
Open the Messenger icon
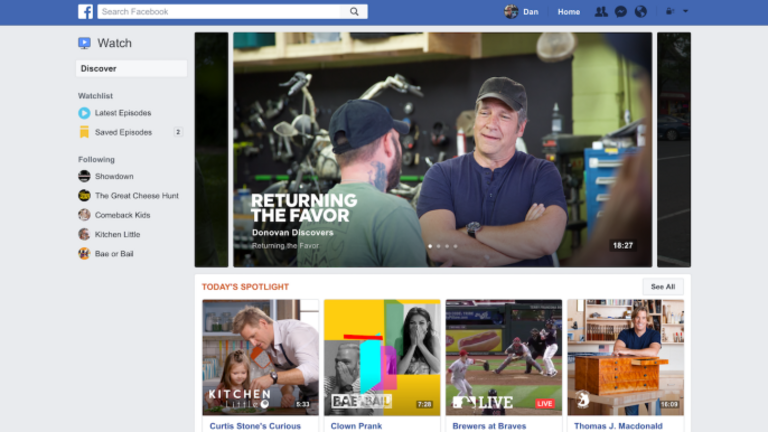point(621,12)
